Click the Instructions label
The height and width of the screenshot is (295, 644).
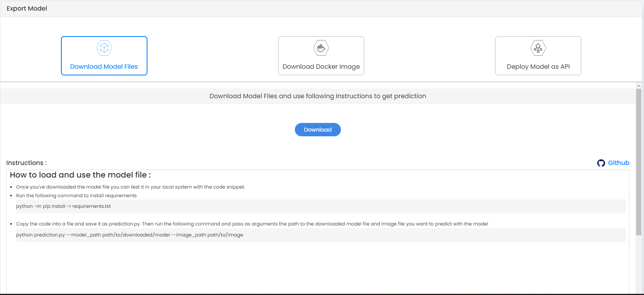click(x=26, y=163)
